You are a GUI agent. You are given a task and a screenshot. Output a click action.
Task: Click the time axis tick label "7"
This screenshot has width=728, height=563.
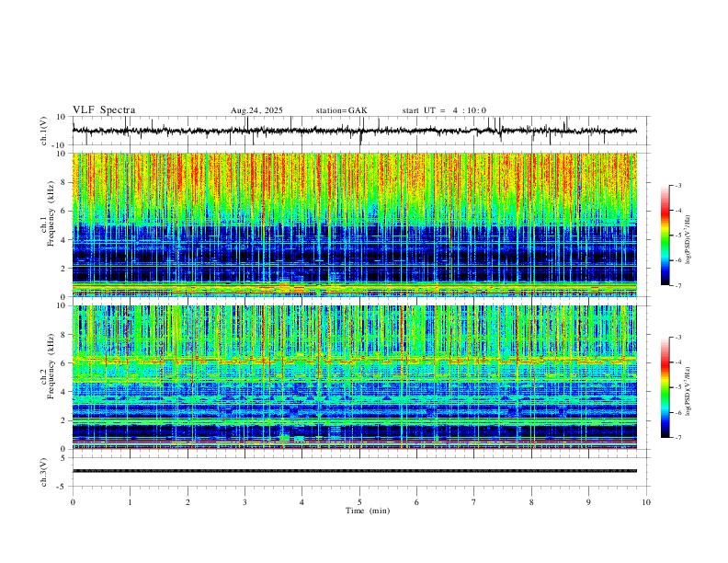(x=474, y=502)
